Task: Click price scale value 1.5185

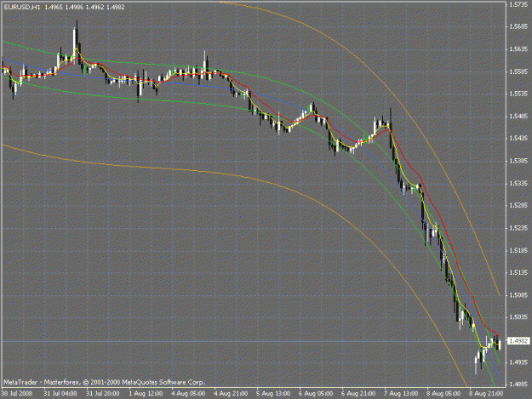Action: coord(518,250)
